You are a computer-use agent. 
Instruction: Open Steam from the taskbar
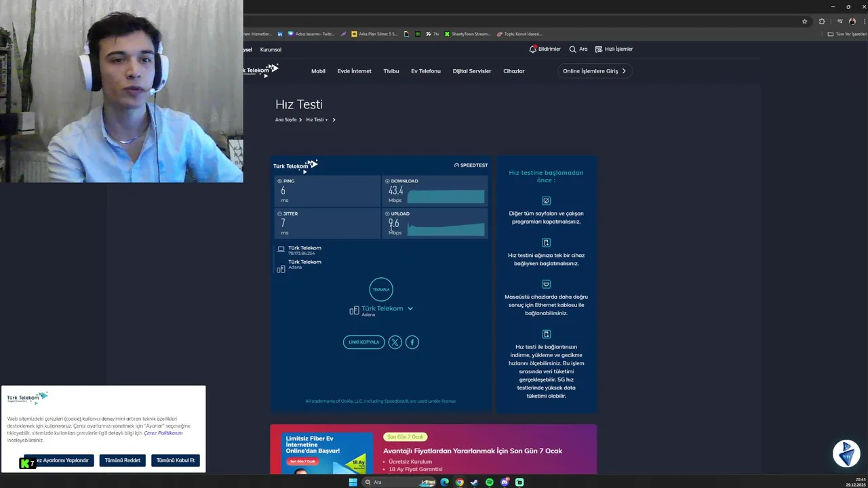(474, 483)
